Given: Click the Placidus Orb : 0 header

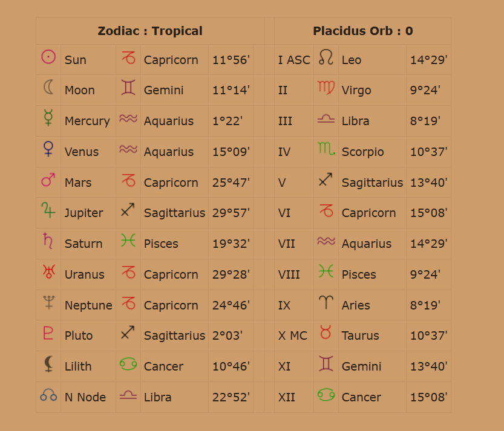Looking at the screenshot, I should [363, 31].
